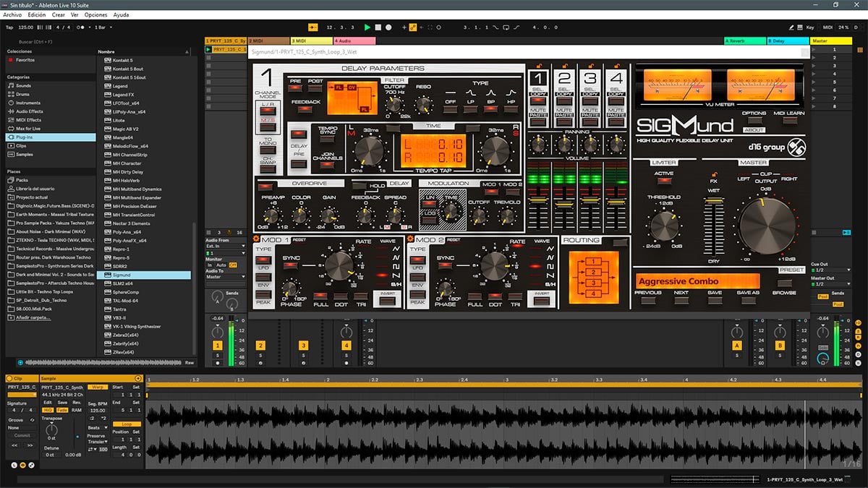The width and height of the screenshot is (868, 488).
Task: Select the Repro-5 plug-in entry
Action: 145,258
